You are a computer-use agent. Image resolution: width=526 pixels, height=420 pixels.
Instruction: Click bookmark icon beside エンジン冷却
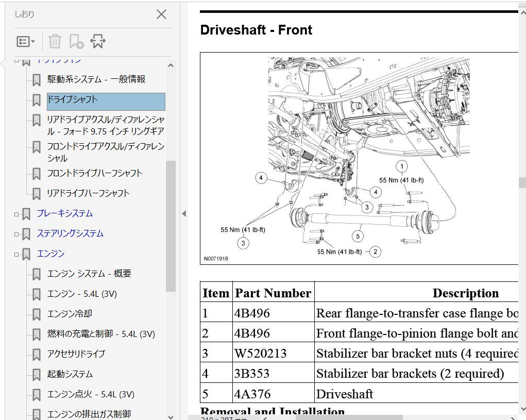(x=36, y=315)
